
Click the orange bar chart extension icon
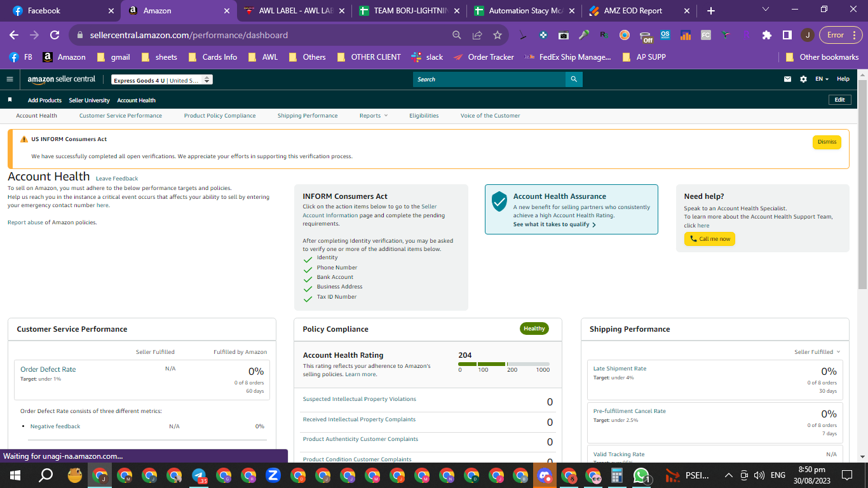(x=686, y=35)
